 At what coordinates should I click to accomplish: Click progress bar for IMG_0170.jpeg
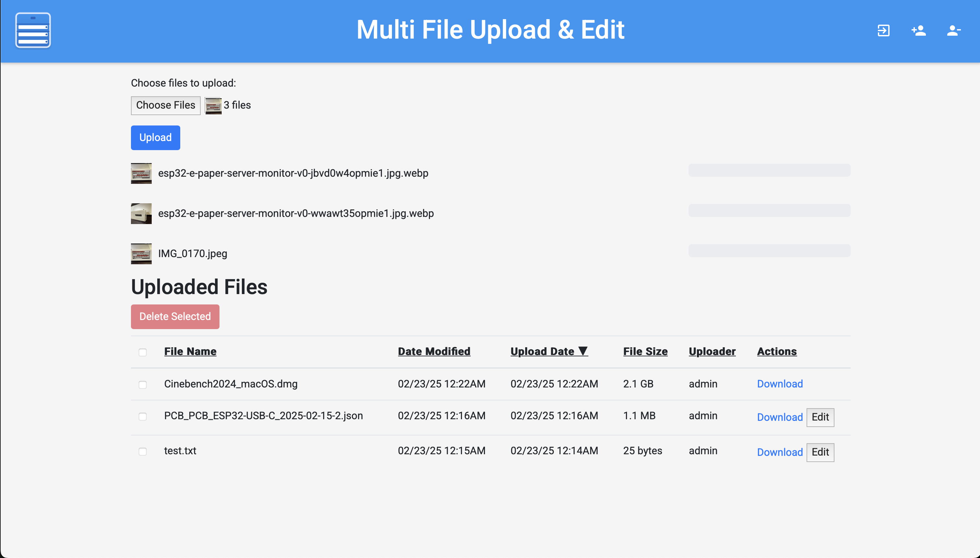(769, 251)
